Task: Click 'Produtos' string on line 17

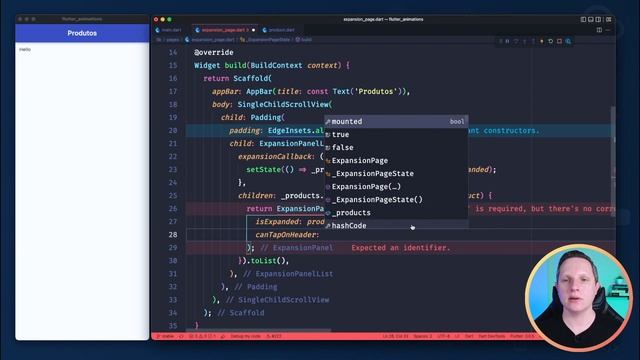Action: [377, 91]
